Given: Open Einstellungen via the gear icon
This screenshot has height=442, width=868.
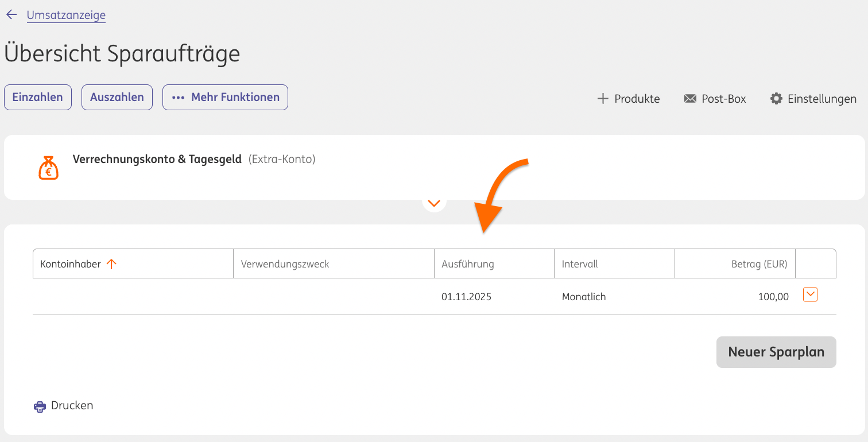Looking at the screenshot, I should coord(776,99).
